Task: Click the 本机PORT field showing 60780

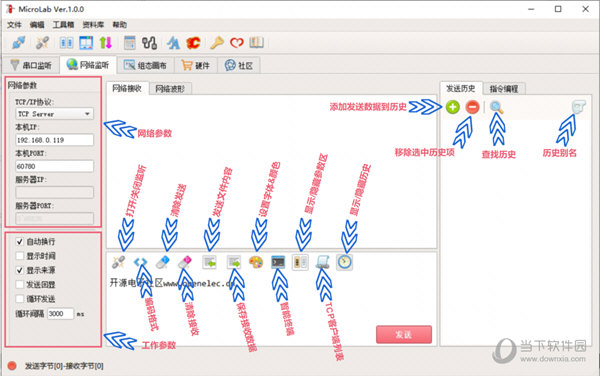Action: tap(54, 166)
